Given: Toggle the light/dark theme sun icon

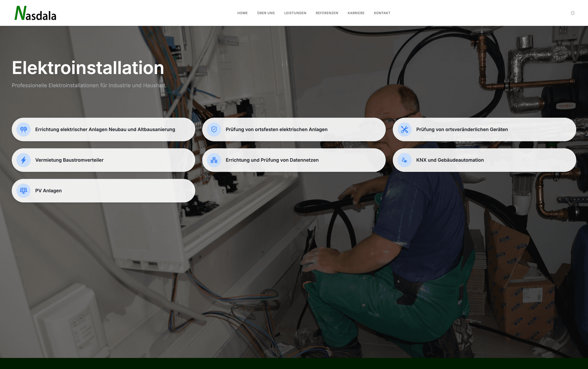Looking at the screenshot, I should pyautogui.click(x=572, y=13).
